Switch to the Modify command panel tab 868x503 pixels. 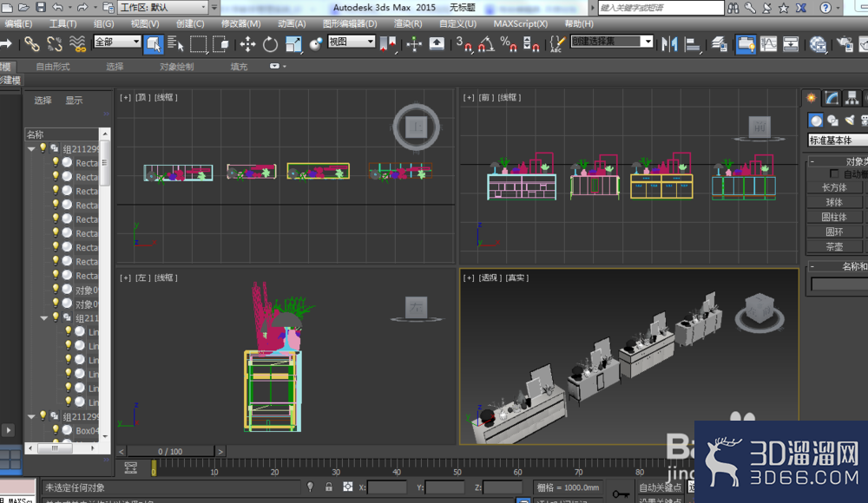[832, 98]
